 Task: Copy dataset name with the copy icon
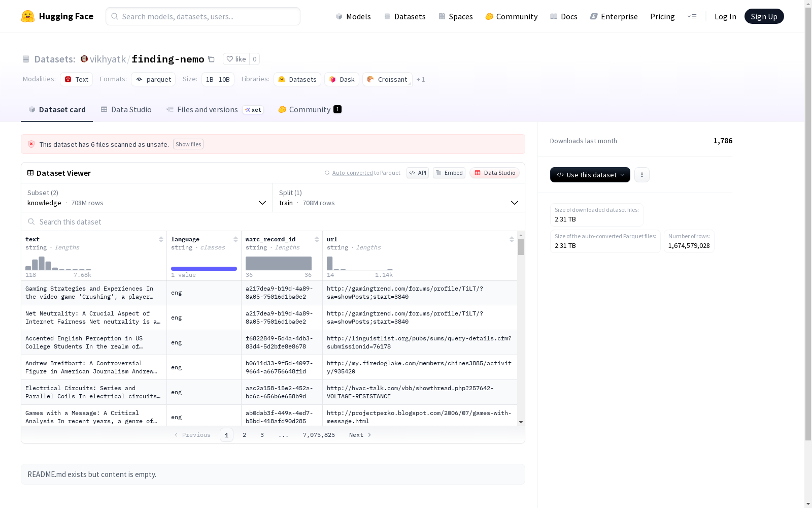[211, 59]
